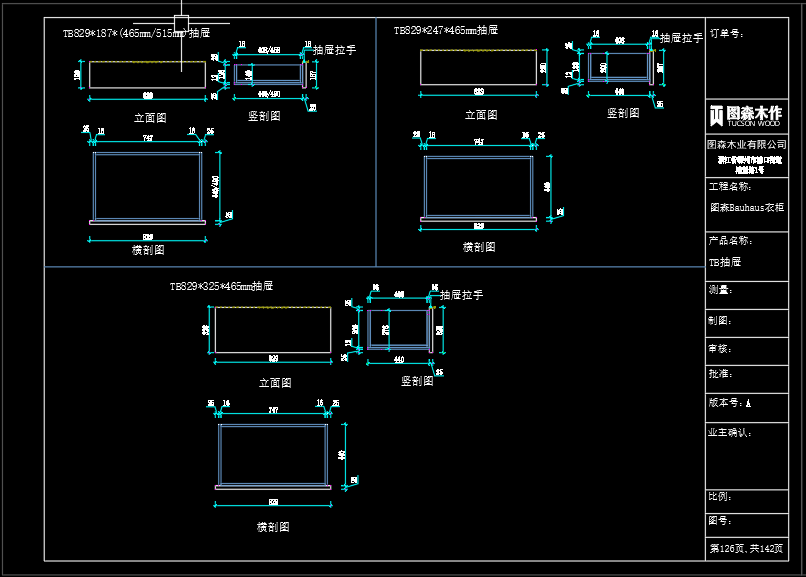Click 横剖图 label of the 325 drawer
Screen dimensions: 806x577
tap(273, 527)
